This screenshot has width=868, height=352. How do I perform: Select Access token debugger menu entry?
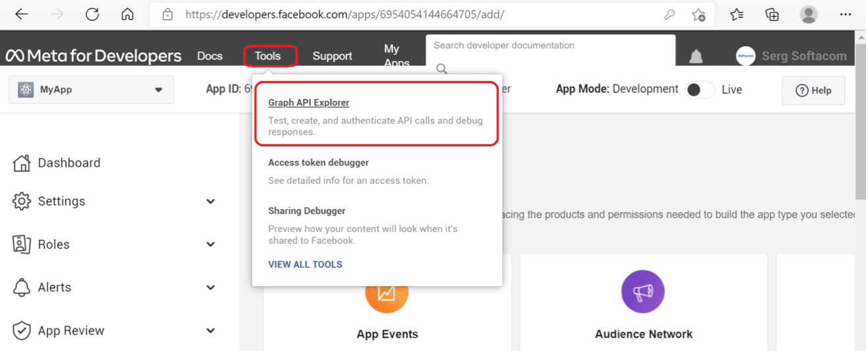click(x=318, y=162)
